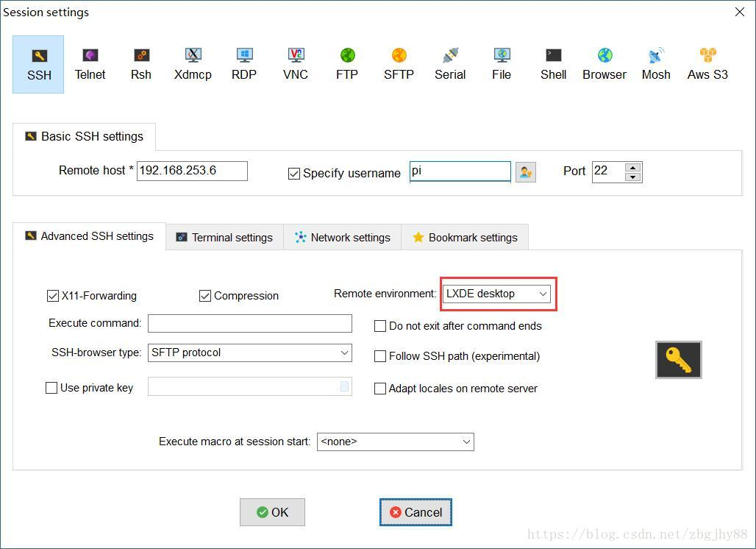This screenshot has width=756, height=549.
Task: Uncheck the Specify username checkbox
Action: [x=294, y=173]
